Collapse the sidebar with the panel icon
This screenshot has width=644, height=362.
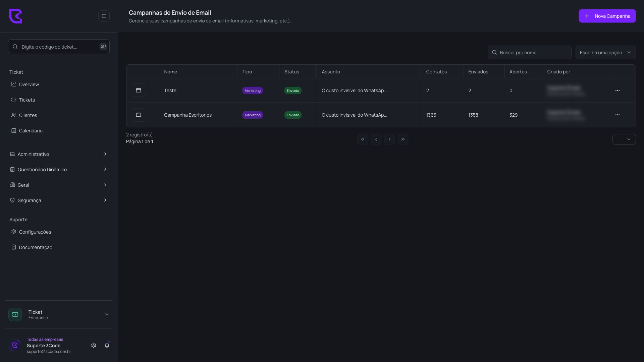pos(104,16)
